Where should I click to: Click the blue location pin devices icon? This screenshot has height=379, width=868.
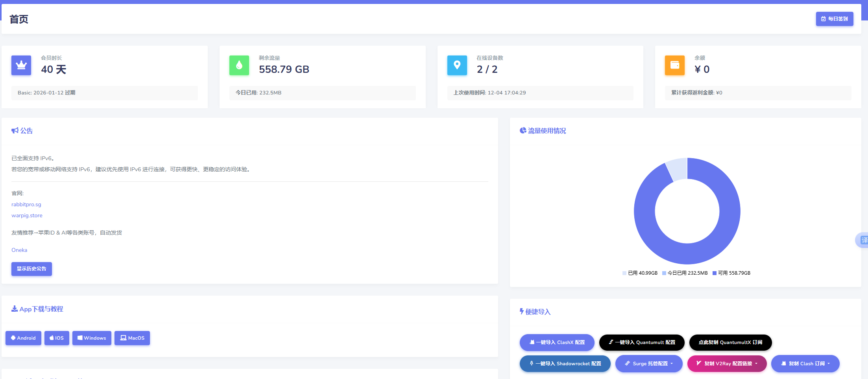click(x=457, y=65)
